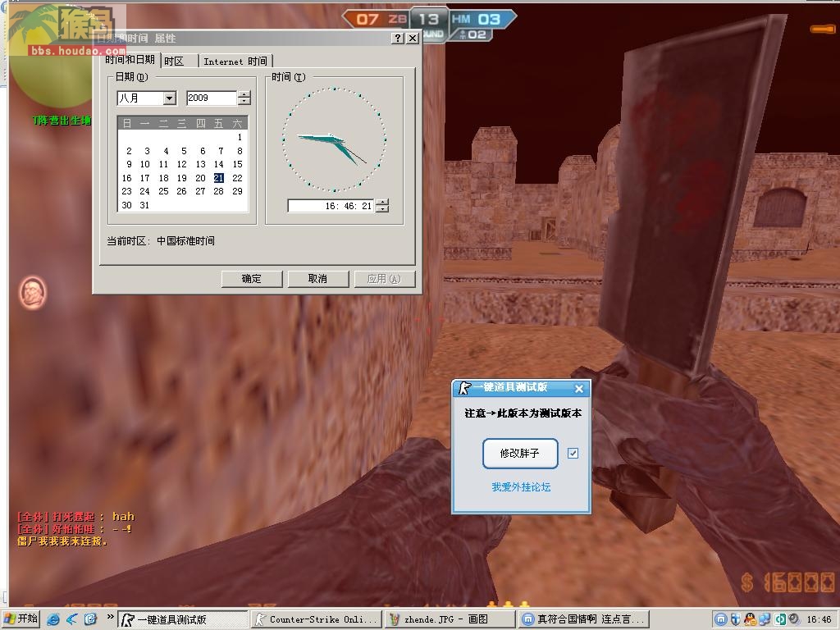
Task: Increase time with the up spinner
Action: click(382, 202)
